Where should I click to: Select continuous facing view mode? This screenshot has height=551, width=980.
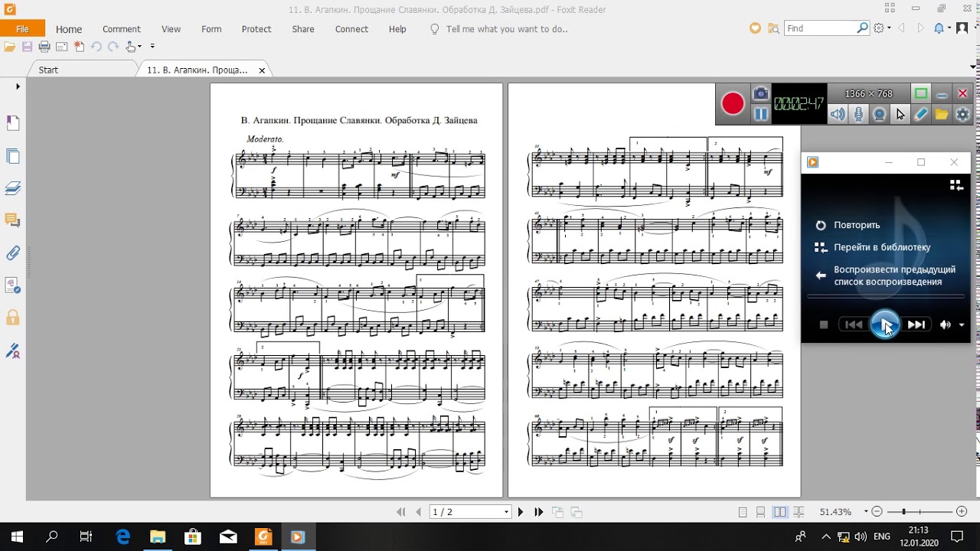point(799,512)
